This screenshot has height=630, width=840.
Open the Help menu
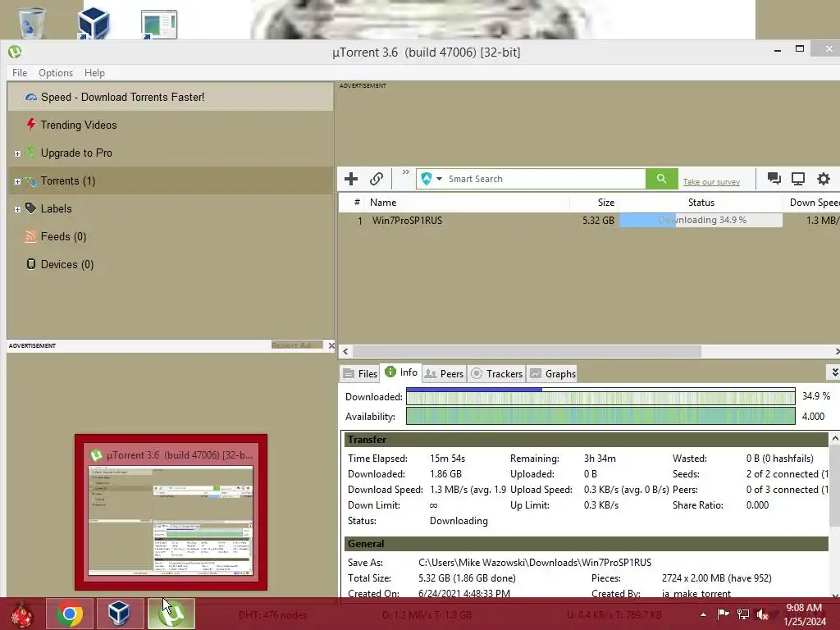pos(94,73)
